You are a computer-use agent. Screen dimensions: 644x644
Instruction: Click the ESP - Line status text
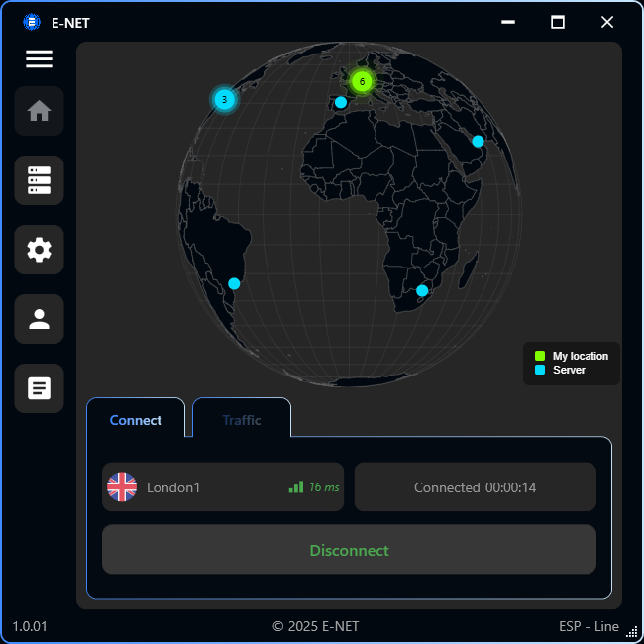(x=589, y=627)
